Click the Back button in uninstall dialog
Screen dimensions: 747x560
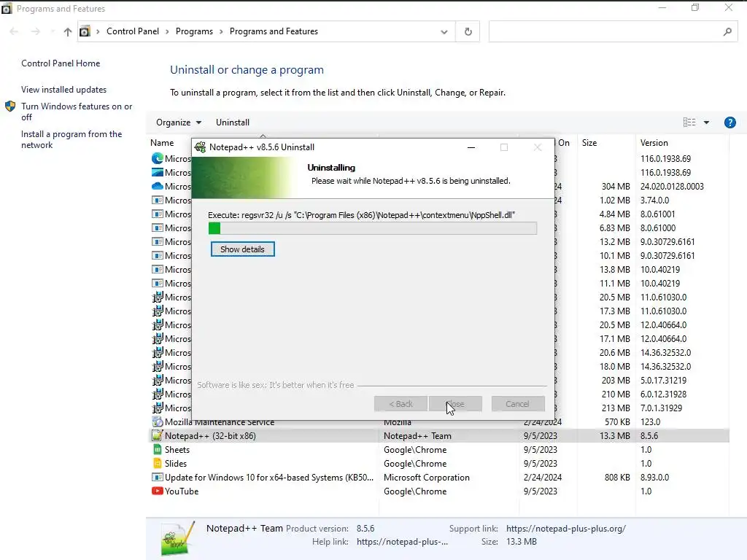pyautogui.click(x=400, y=404)
